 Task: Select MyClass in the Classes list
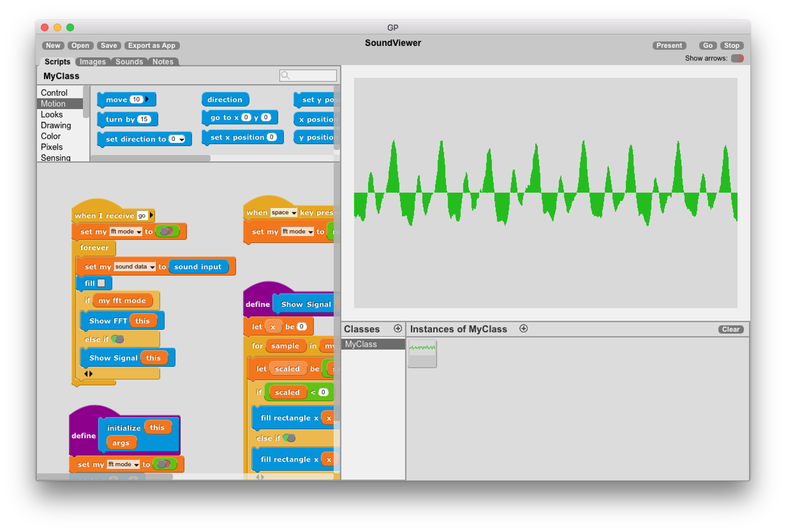click(374, 344)
